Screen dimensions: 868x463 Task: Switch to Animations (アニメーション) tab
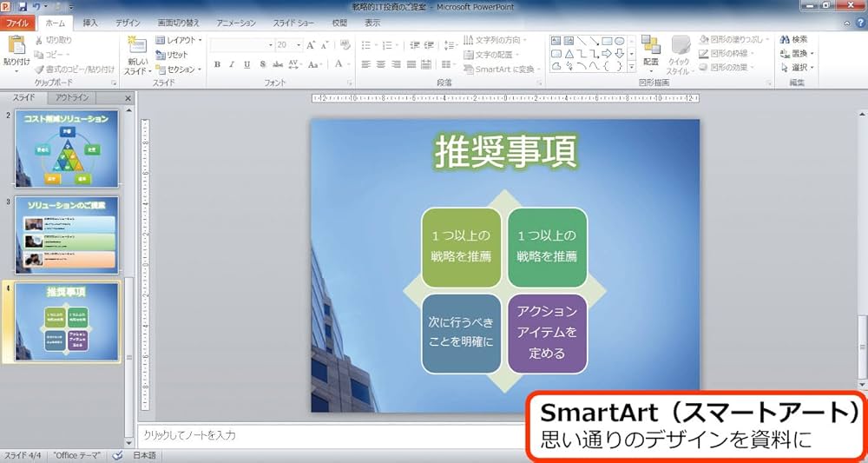point(236,23)
